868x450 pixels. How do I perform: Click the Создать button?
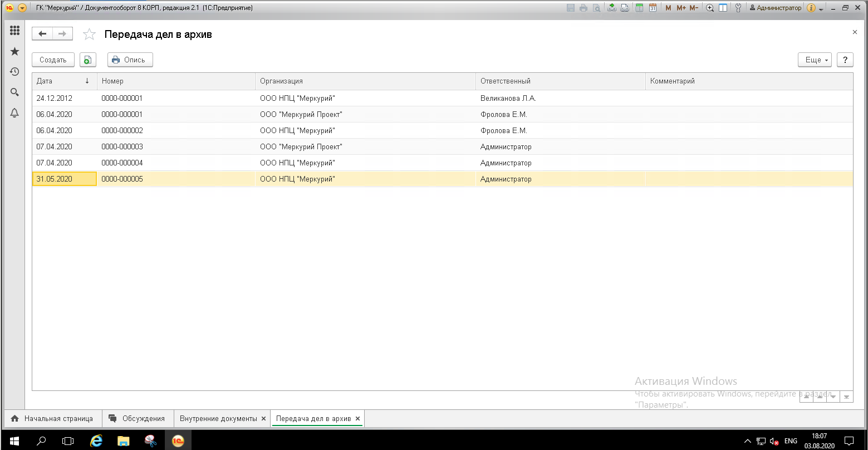(x=53, y=60)
